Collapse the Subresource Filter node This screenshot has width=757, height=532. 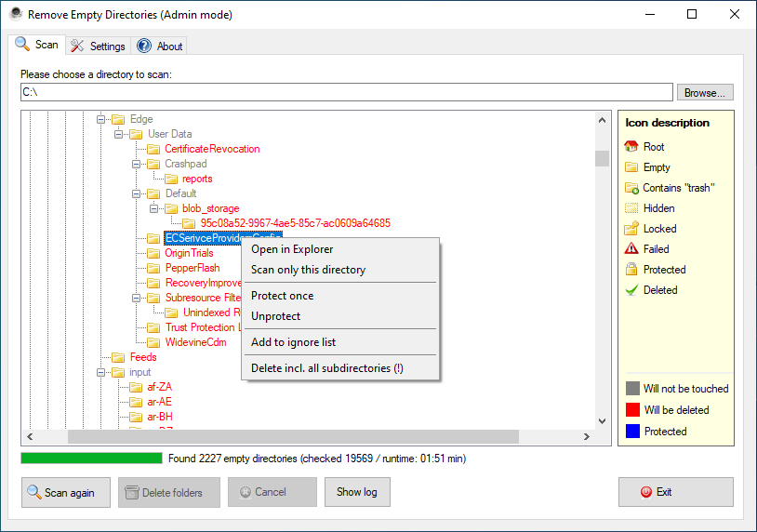tap(136, 298)
